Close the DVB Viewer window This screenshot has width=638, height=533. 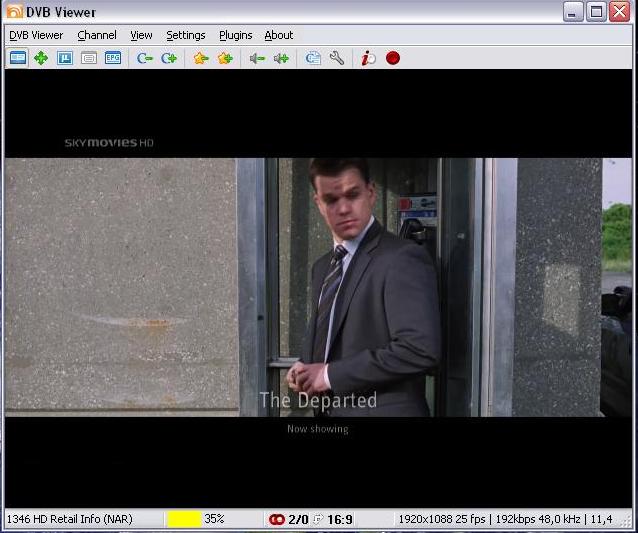coord(620,11)
